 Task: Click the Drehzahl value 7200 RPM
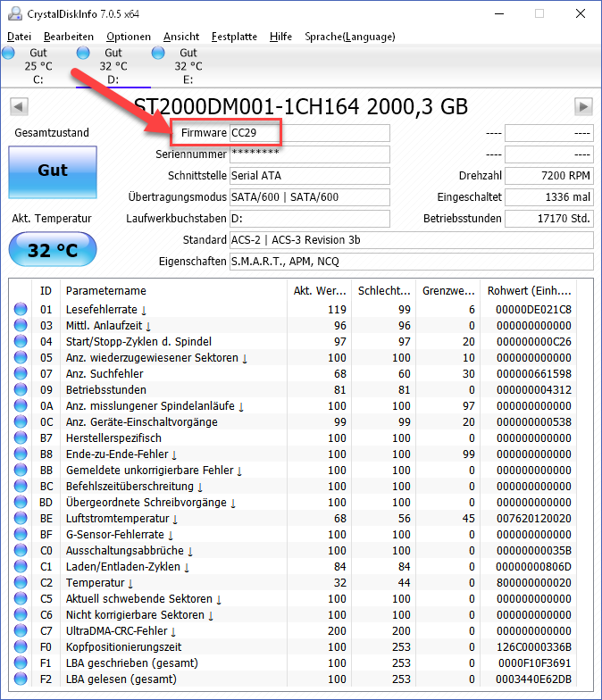[x=548, y=176]
